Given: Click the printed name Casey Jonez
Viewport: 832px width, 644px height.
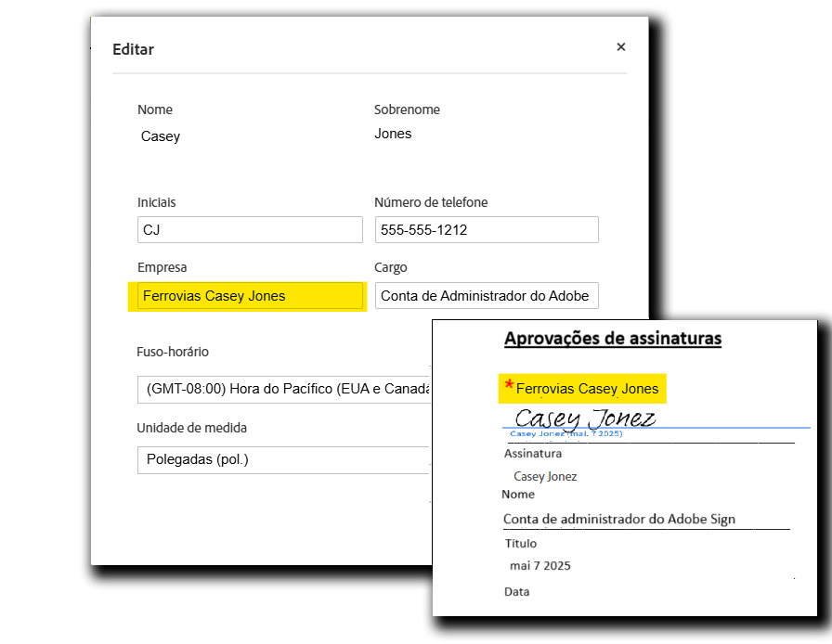Looking at the screenshot, I should [545, 476].
